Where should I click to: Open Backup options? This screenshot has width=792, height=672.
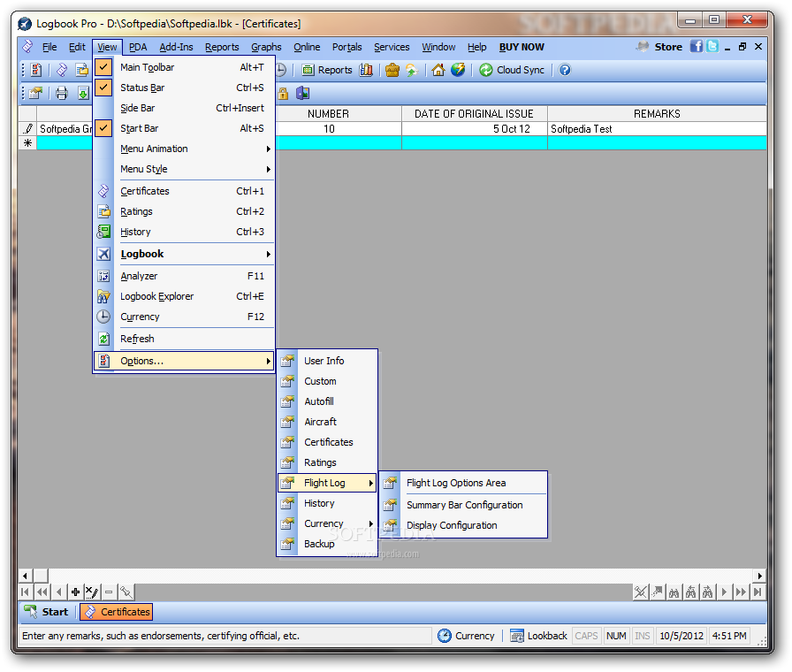(327, 544)
